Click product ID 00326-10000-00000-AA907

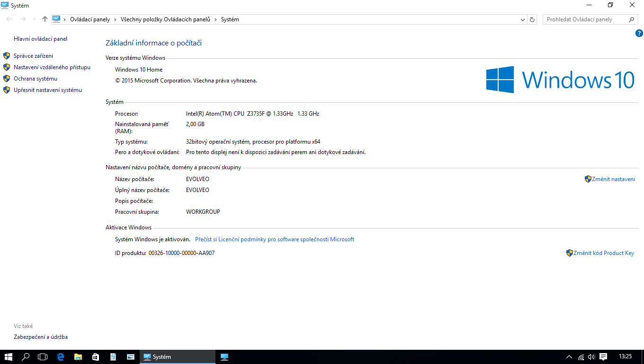181,253
